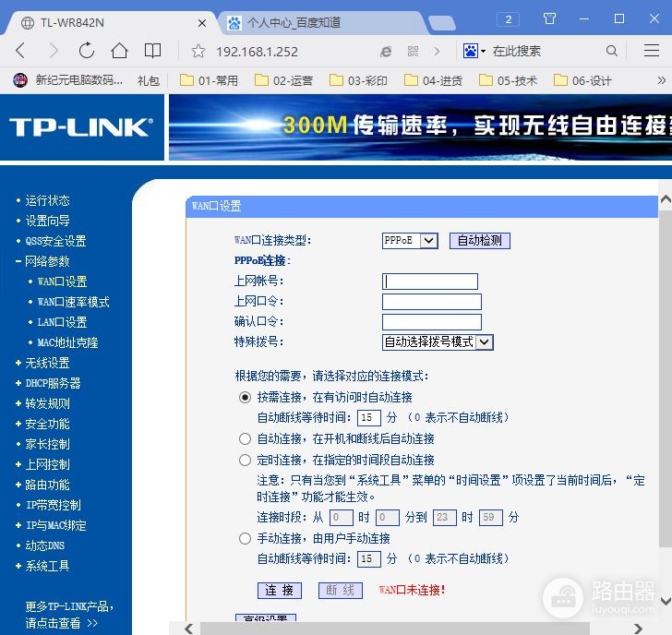Screen dimensions: 672x635
Task: Click the 确认口令 input field
Action: (432, 322)
